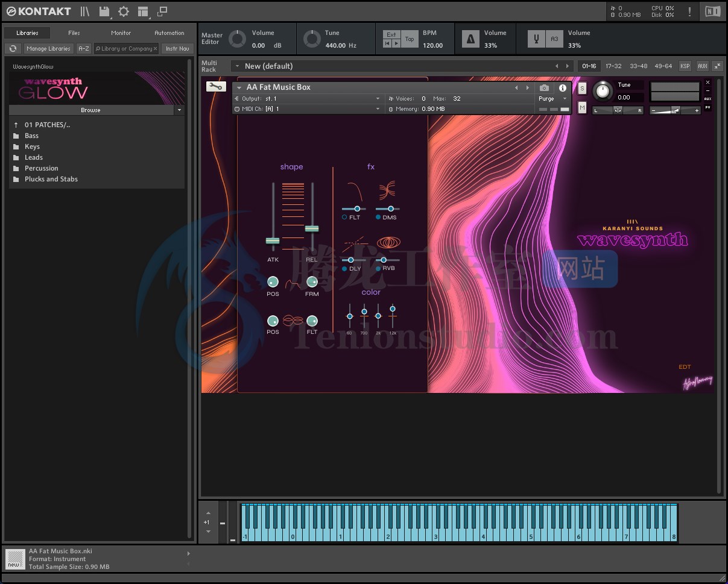The image size is (728, 584).
Task: Click the FRM knob in shape section
Action: [x=312, y=282]
